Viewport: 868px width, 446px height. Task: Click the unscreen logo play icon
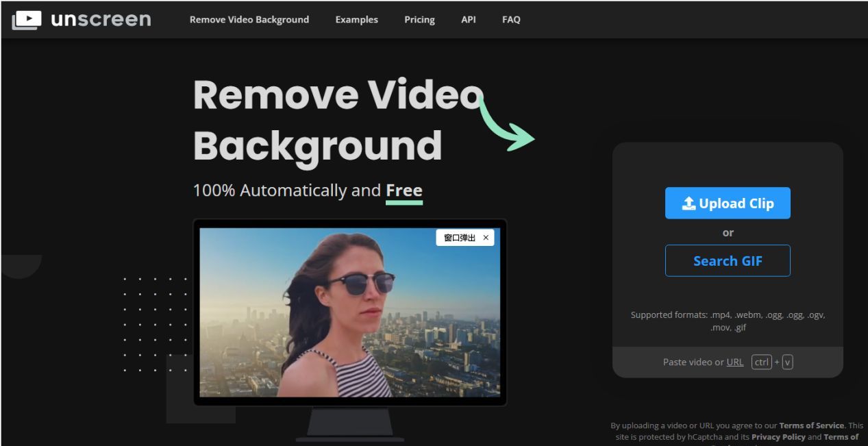[x=27, y=20]
